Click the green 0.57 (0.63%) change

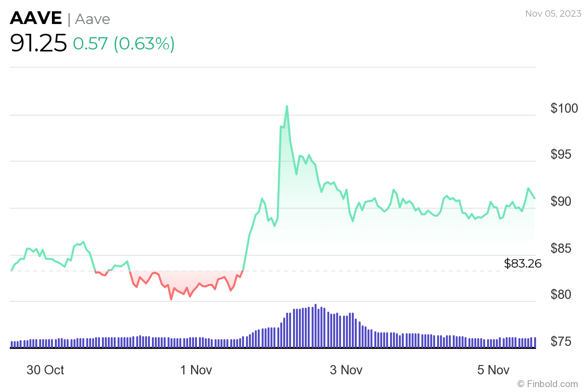click(x=123, y=44)
